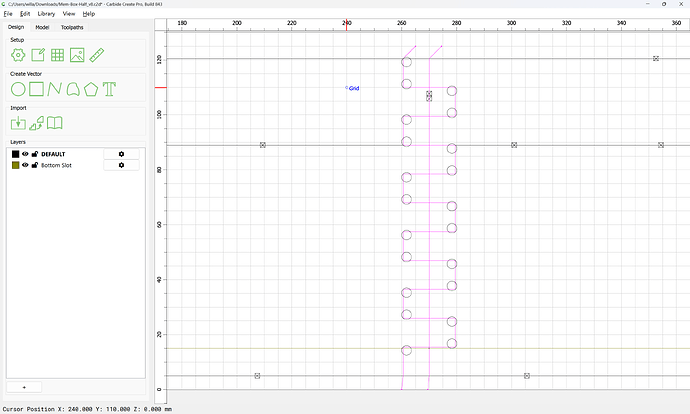Open the Edit menu

tap(25, 14)
